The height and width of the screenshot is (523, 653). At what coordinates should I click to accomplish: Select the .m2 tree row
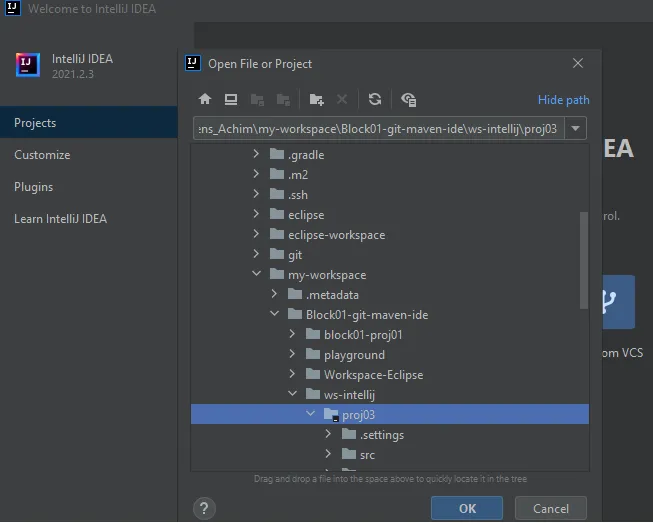pyautogui.click(x=390, y=174)
